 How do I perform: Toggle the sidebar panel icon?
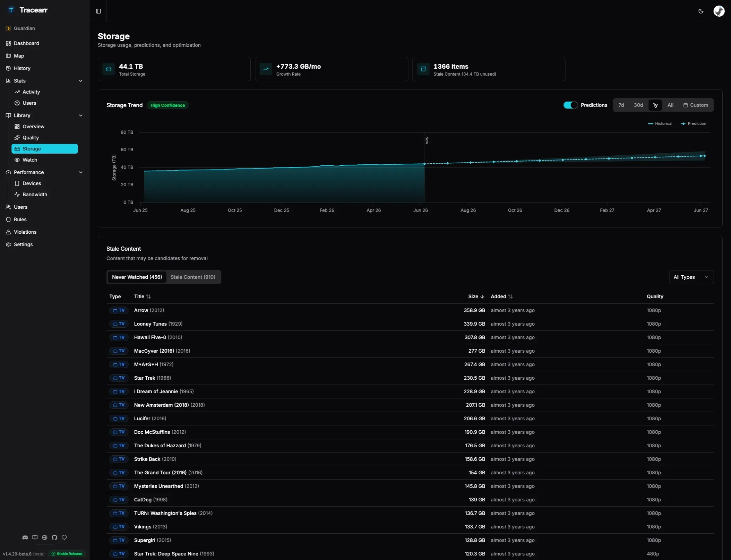click(x=98, y=11)
